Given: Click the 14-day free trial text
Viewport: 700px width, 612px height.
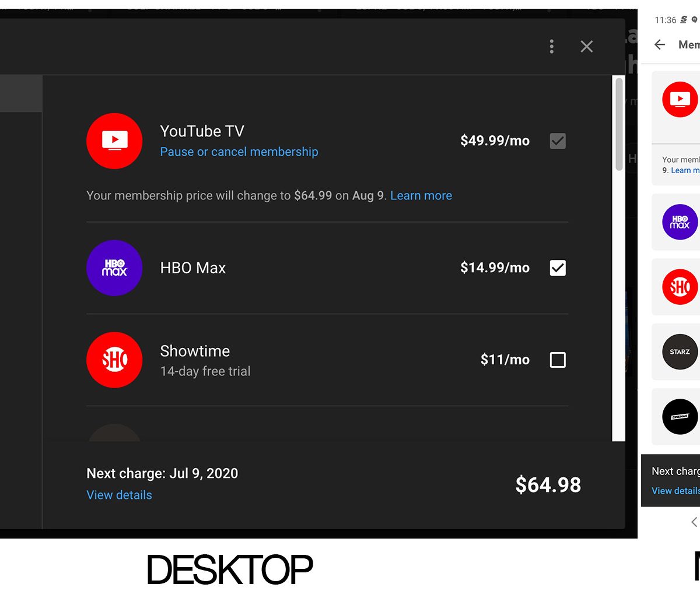Looking at the screenshot, I should point(205,371).
